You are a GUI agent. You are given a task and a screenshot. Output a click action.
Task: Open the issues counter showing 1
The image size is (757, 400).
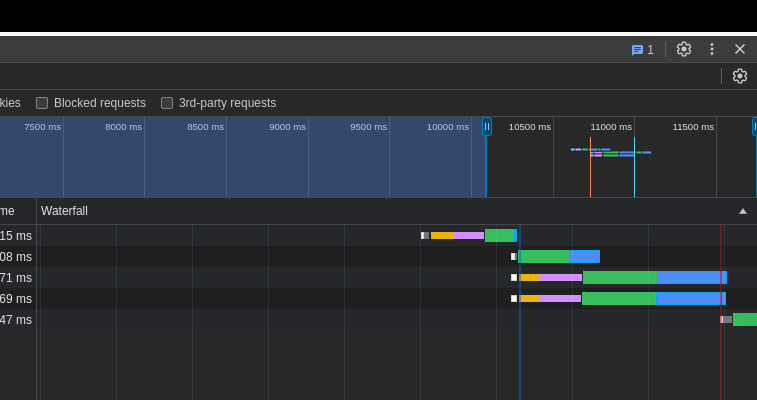tap(642, 49)
